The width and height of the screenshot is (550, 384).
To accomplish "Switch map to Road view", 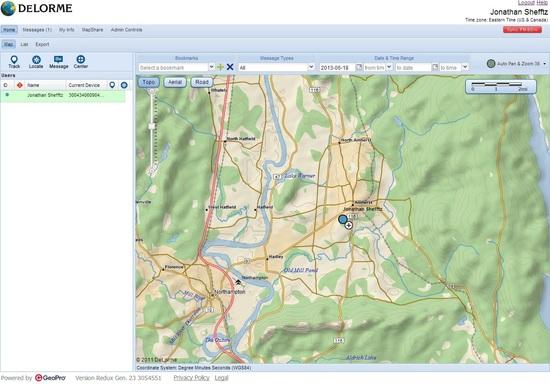I will pyautogui.click(x=202, y=82).
